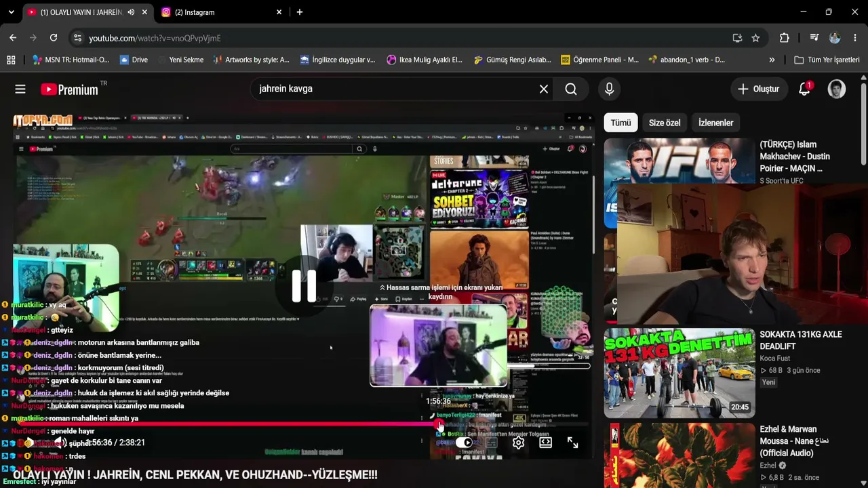Click the Oluştur create button
The width and height of the screenshot is (868, 488).
758,89
